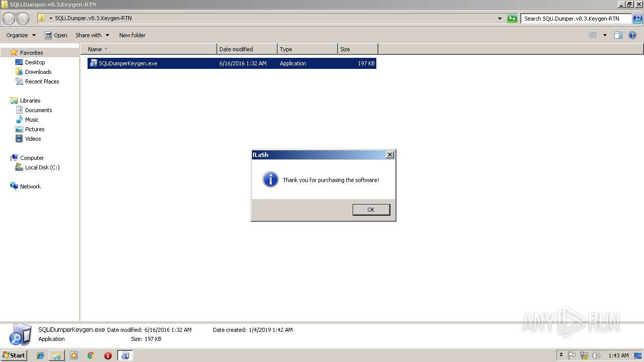Click the large file icon in the details pane
644x362 pixels.
(x=21, y=335)
